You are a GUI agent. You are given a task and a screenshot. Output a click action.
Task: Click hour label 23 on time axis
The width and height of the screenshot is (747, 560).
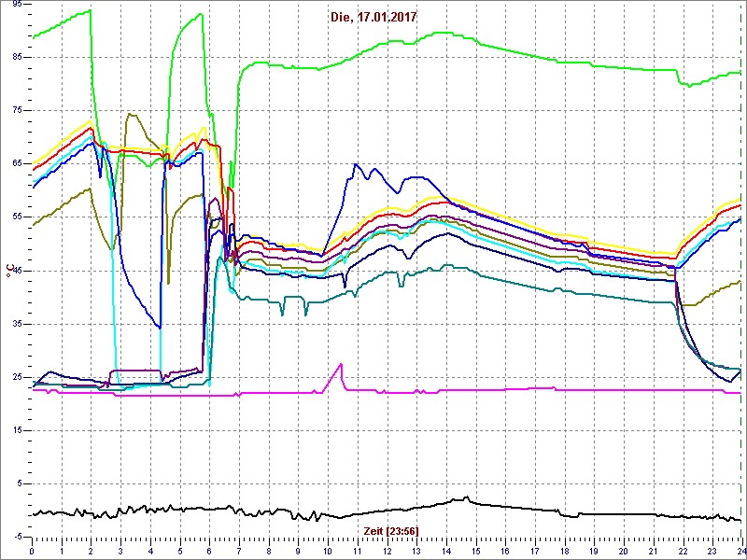(x=712, y=552)
